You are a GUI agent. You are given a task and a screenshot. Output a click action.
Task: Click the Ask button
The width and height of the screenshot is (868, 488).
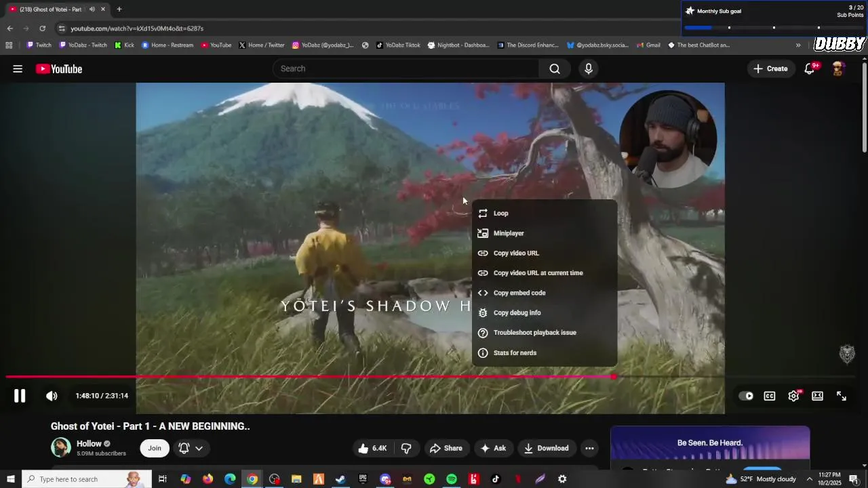tap(493, 448)
